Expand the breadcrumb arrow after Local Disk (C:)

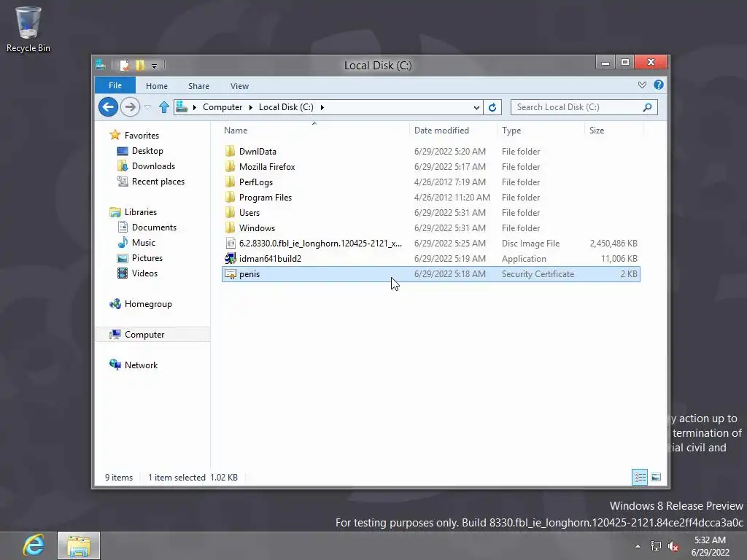pos(322,107)
